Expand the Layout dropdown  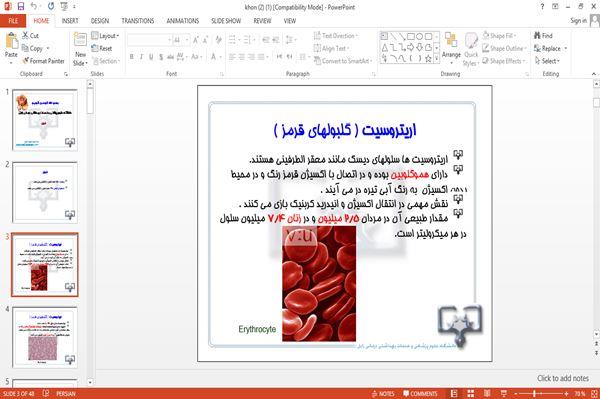[x=105, y=36]
